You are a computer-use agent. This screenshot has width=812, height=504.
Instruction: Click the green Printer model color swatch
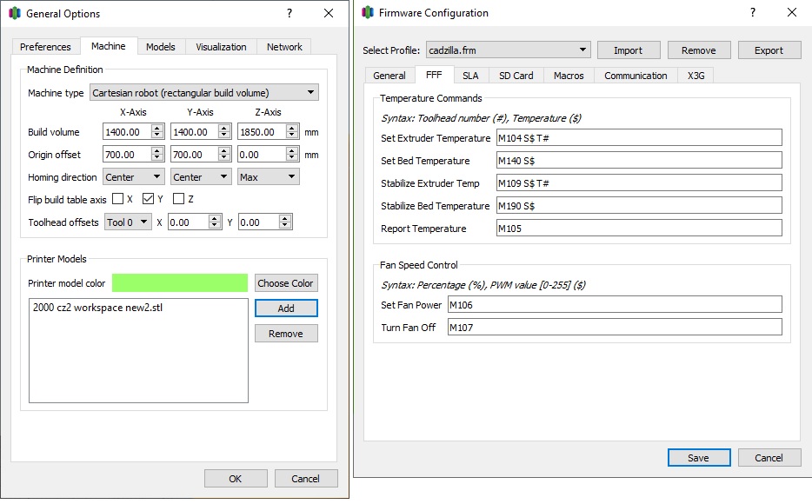tap(180, 283)
